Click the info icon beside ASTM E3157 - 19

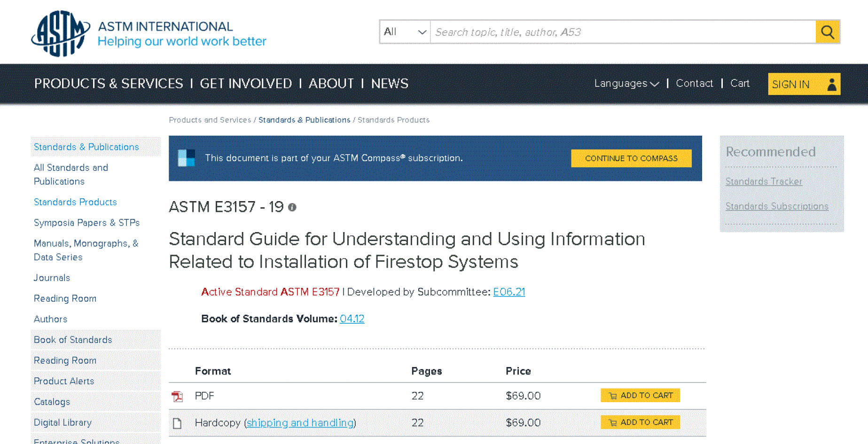pyautogui.click(x=292, y=207)
